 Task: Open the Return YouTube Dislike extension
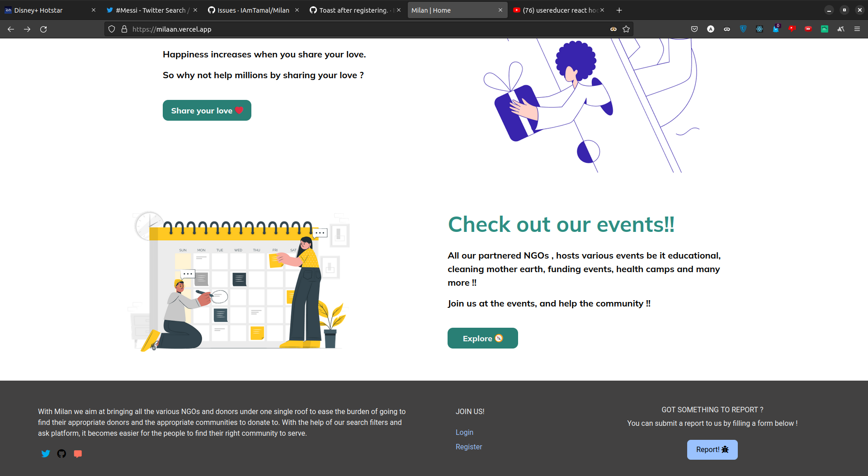793,29
